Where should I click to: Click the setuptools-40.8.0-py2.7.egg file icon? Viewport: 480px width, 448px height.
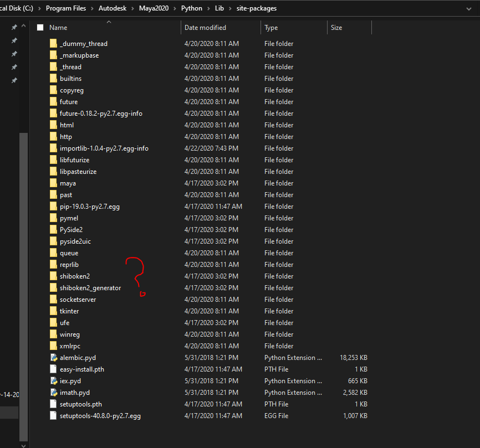pyautogui.click(x=53, y=416)
